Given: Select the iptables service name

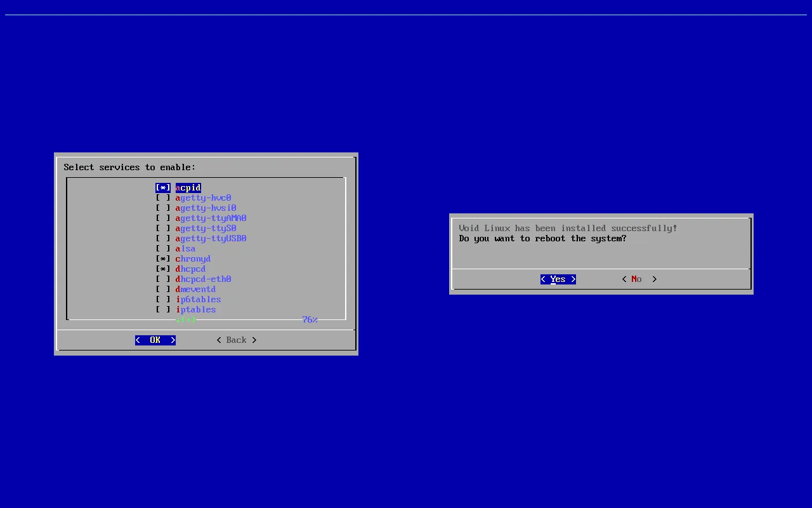Looking at the screenshot, I should [x=196, y=310].
